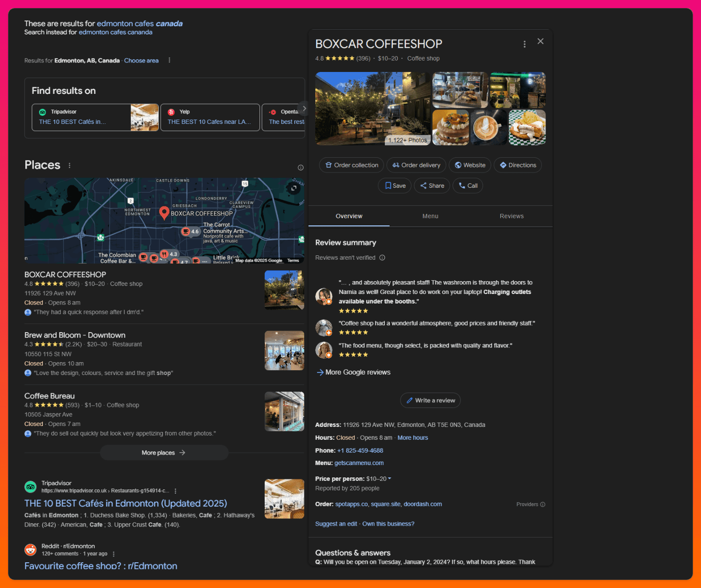Click the Reddit favicon in search results
This screenshot has width=701, height=588.
[31, 549]
